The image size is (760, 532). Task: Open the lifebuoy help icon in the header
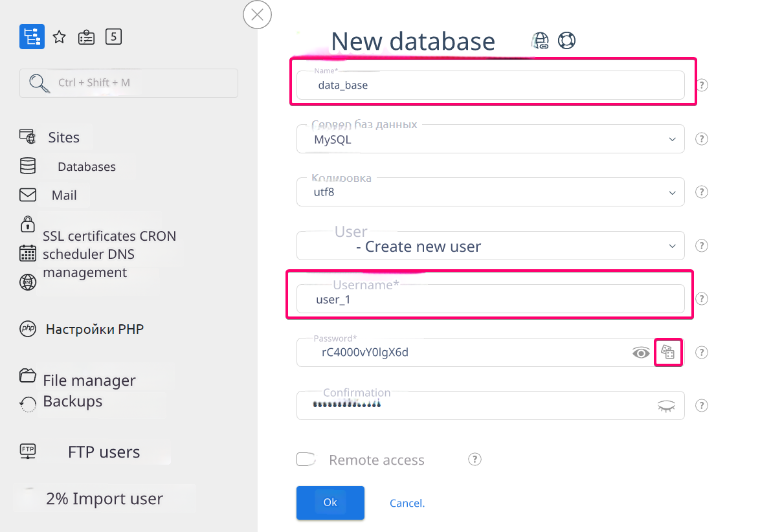(566, 41)
